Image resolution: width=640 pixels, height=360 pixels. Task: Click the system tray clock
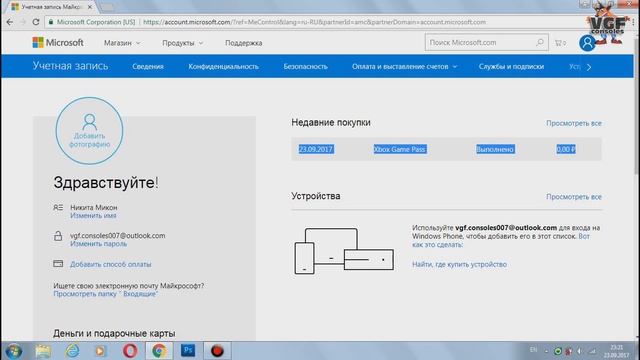tap(616, 351)
